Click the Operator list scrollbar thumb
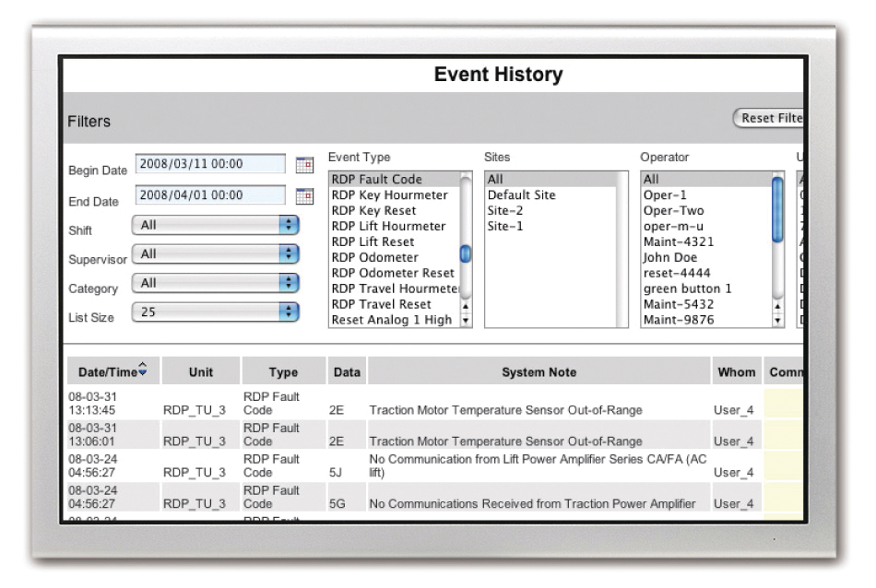876x588 pixels. [776, 207]
